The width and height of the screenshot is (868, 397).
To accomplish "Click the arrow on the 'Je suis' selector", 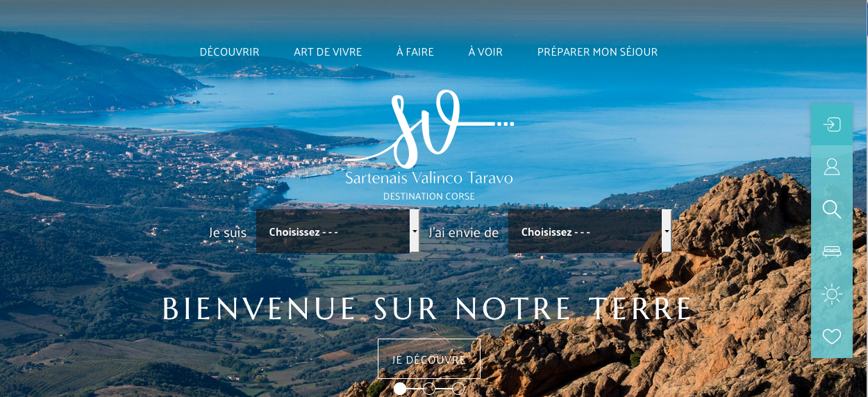I will point(415,231).
